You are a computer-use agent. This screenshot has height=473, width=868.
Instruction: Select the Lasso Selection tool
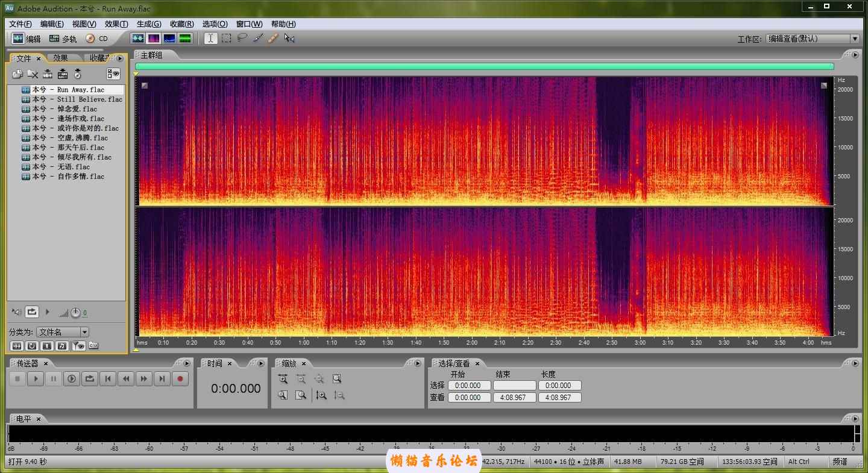242,38
